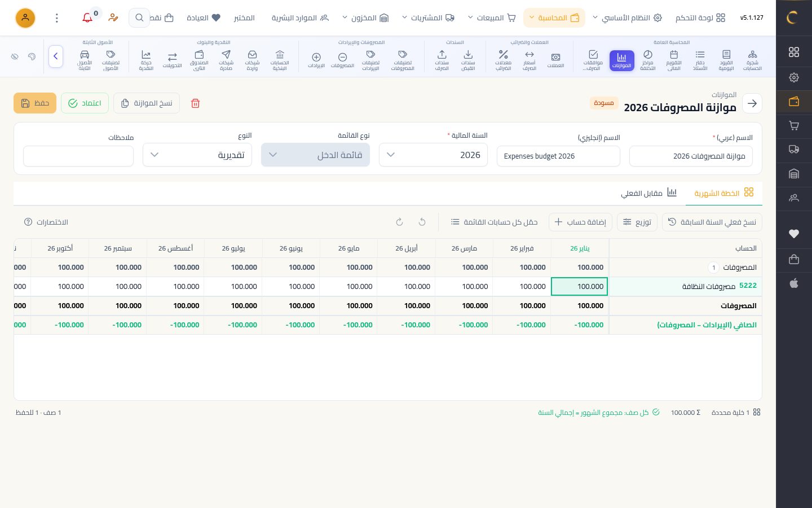Image resolution: width=812 pixels, height=508 pixels.
Task: Open the السنة المالية 2026 dropdown
Action: [433, 155]
